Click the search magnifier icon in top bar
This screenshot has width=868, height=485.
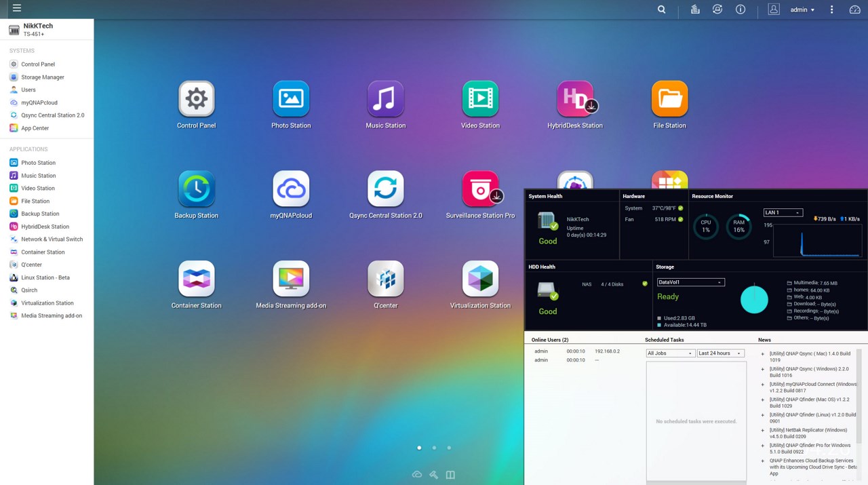coord(662,9)
